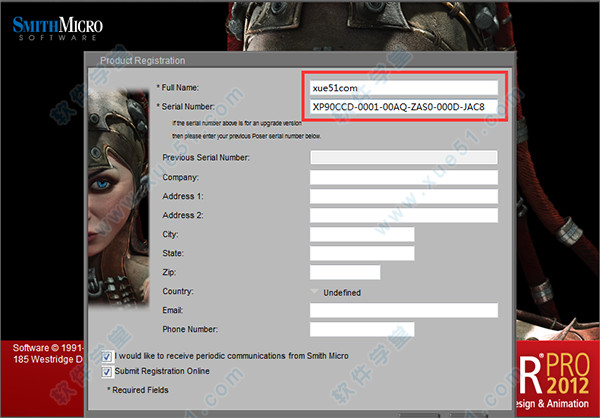Click the upgrade version serial number note
600x418 pixels.
click(246, 129)
